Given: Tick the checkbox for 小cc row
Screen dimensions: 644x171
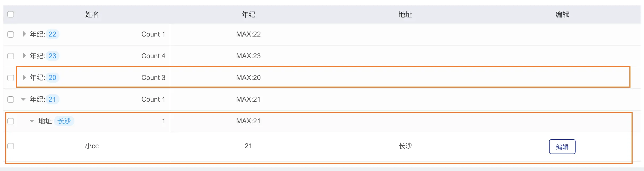Looking at the screenshot, I should click(11, 146).
